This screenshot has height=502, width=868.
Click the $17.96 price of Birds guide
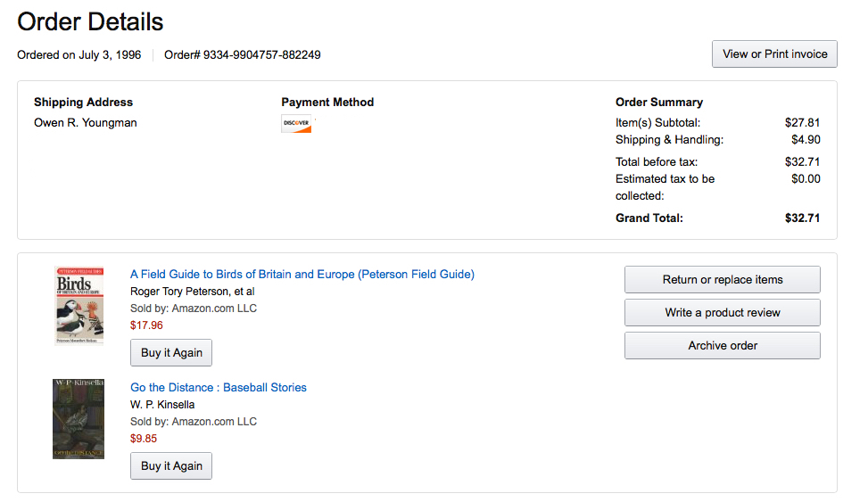click(146, 325)
